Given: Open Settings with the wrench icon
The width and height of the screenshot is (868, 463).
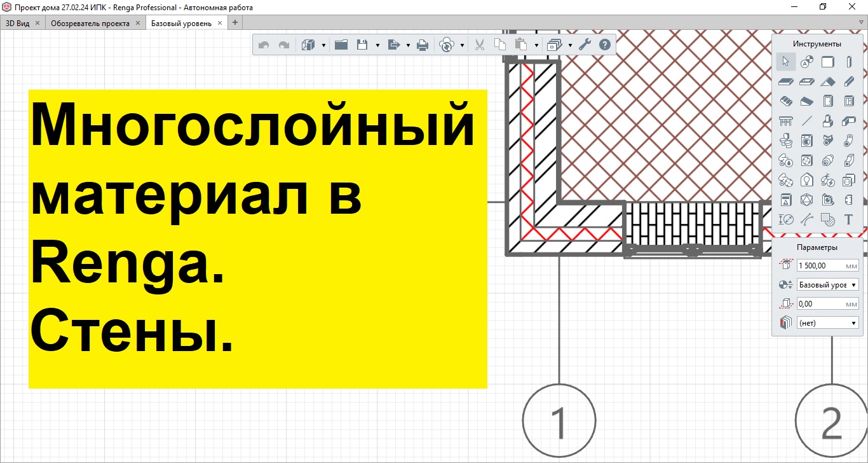Looking at the screenshot, I should tap(585, 45).
